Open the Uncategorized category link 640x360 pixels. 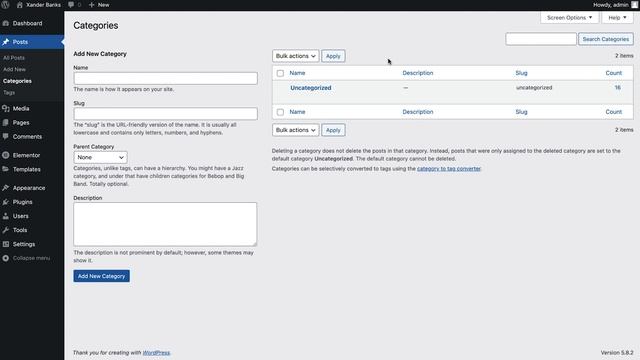[311, 88]
